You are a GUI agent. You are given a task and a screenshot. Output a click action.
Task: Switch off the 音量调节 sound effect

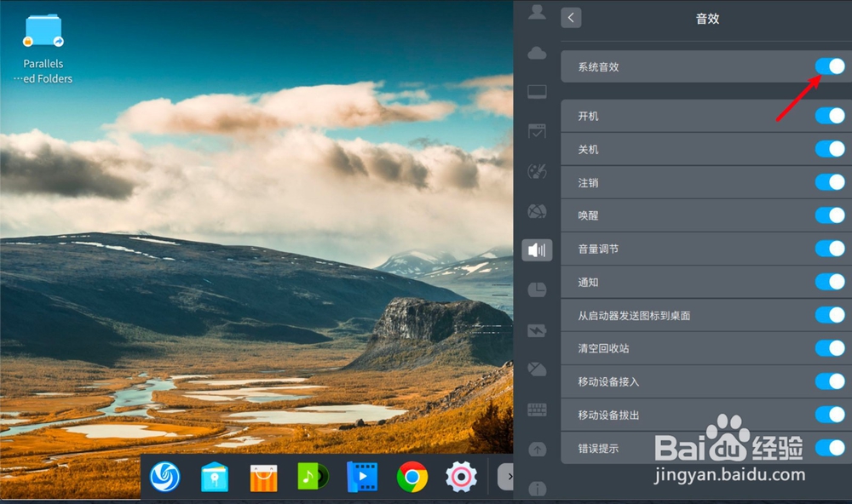(830, 249)
